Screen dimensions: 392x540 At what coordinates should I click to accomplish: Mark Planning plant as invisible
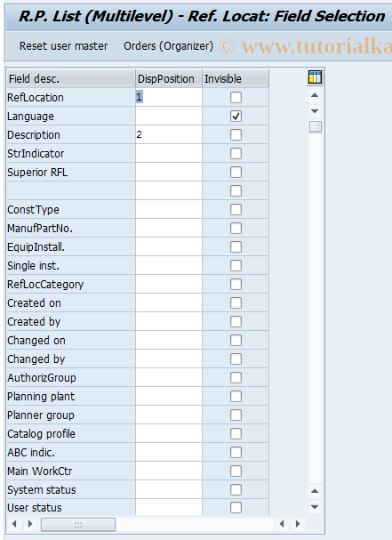coord(236,397)
